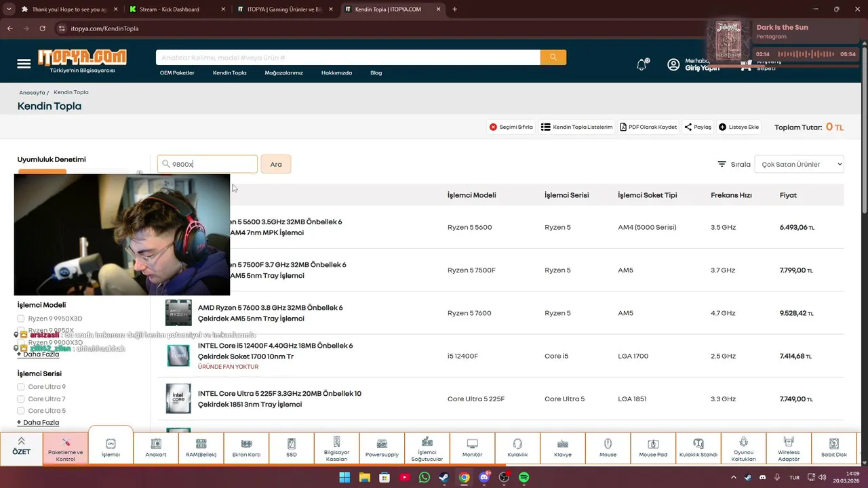Select the Monitör category
The width and height of the screenshot is (868, 488).
[x=472, y=449]
